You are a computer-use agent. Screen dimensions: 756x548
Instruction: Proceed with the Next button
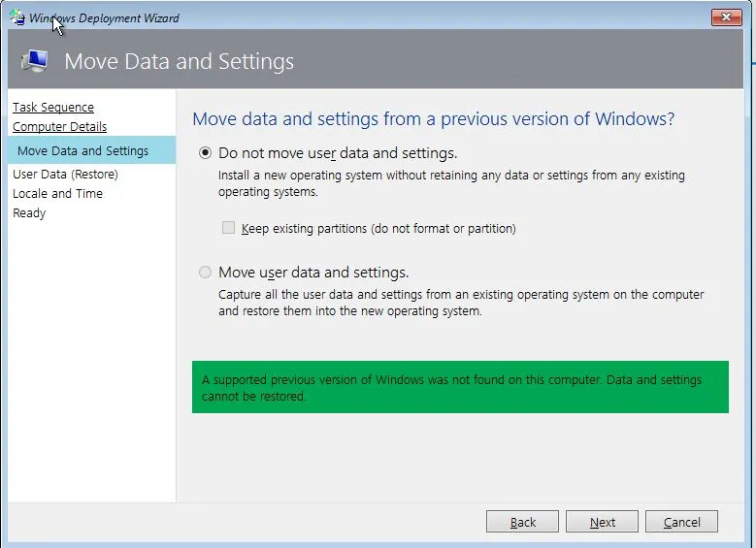point(602,522)
